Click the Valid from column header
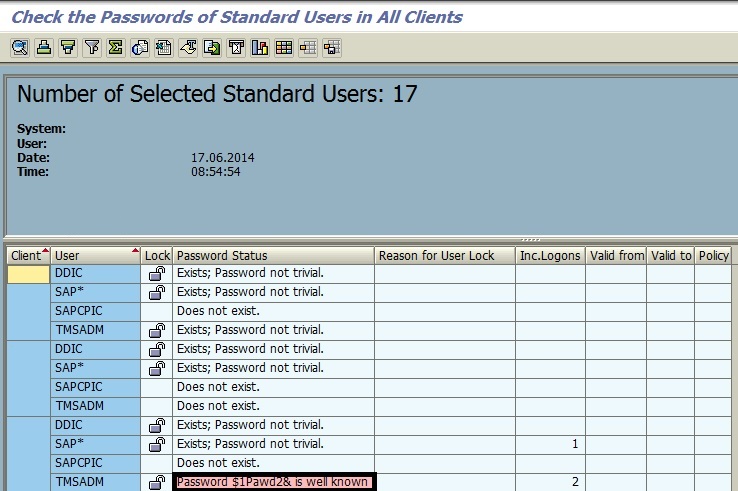This screenshot has height=491, width=738. 617,256
